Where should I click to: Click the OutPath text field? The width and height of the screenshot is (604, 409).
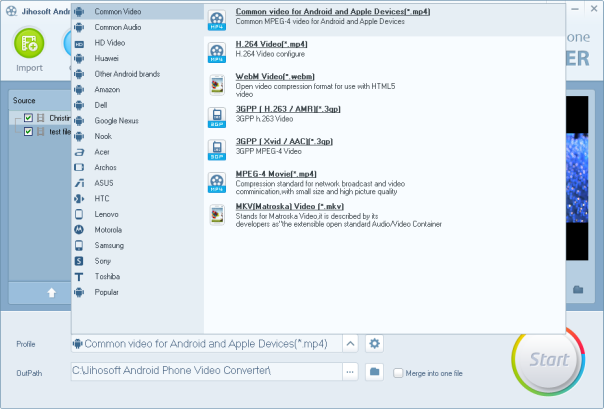click(x=205, y=372)
